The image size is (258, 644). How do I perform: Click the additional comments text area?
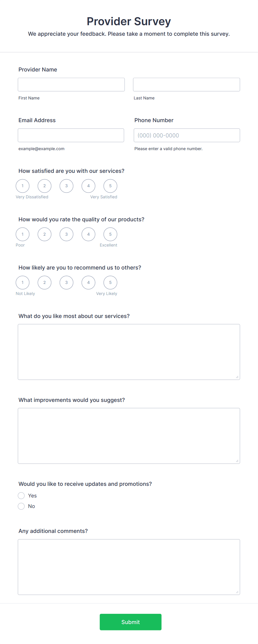129,567
